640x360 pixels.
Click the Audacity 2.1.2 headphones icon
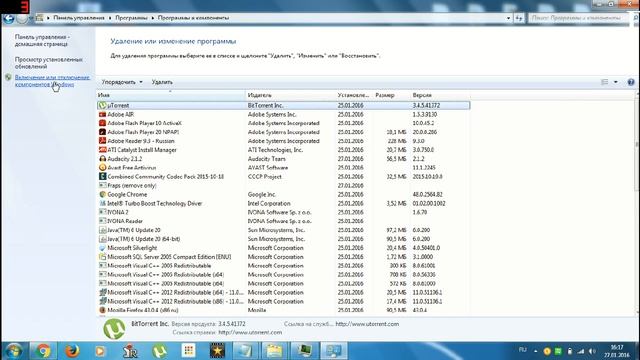(x=102, y=159)
